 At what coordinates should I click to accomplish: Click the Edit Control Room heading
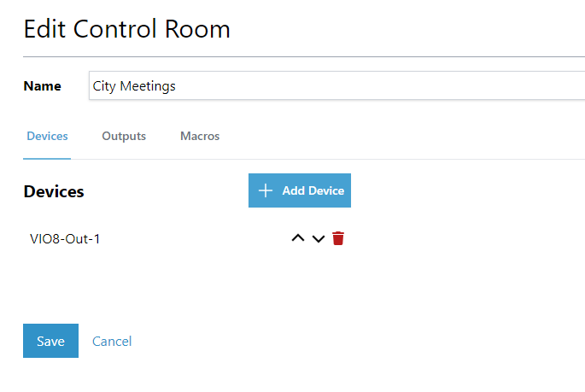(126, 29)
